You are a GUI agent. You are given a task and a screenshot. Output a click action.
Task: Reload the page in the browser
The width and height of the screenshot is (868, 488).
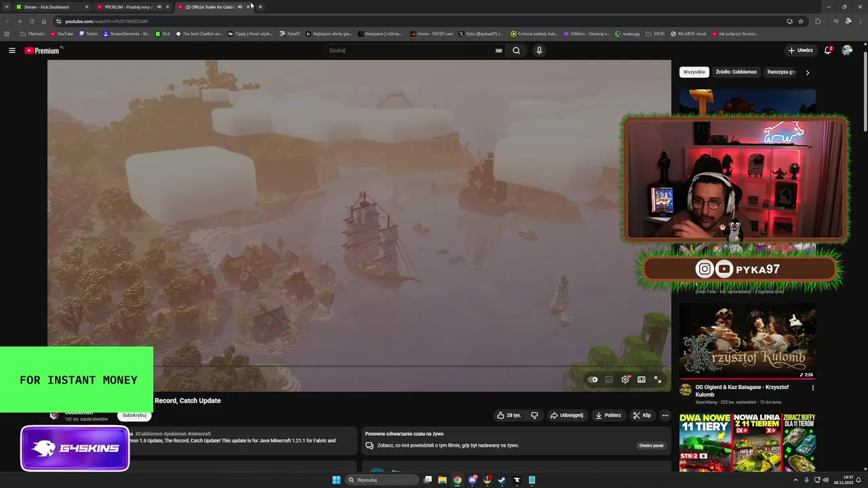[x=32, y=21]
